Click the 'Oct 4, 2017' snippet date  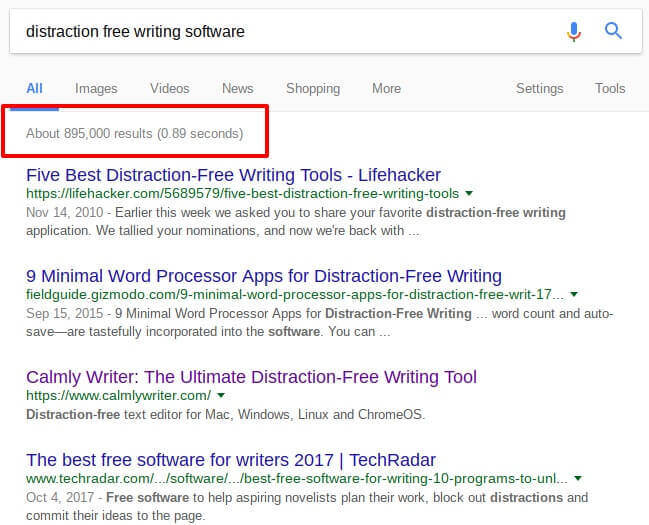click(60, 497)
